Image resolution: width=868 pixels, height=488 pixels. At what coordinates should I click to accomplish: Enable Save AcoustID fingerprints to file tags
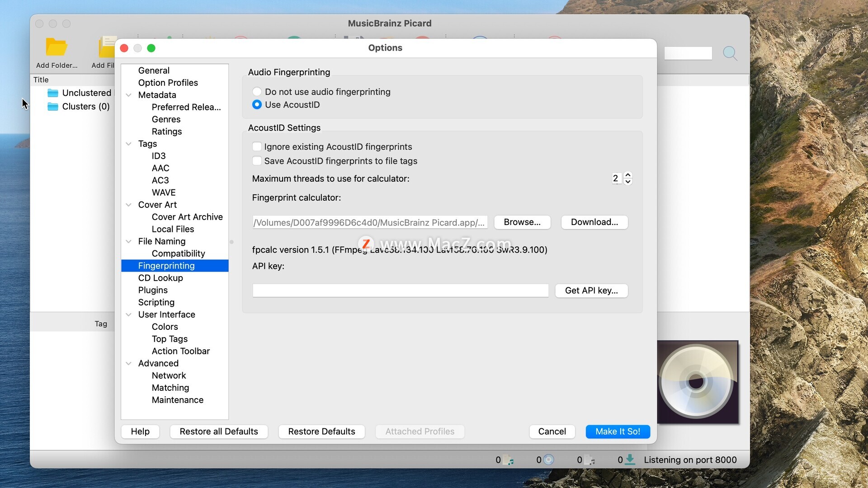[x=257, y=161]
